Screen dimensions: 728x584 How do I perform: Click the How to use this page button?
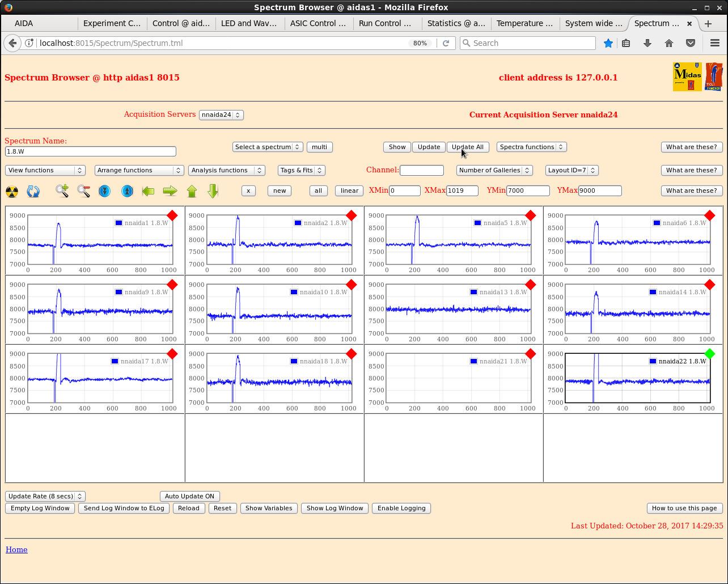coord(685,508)
